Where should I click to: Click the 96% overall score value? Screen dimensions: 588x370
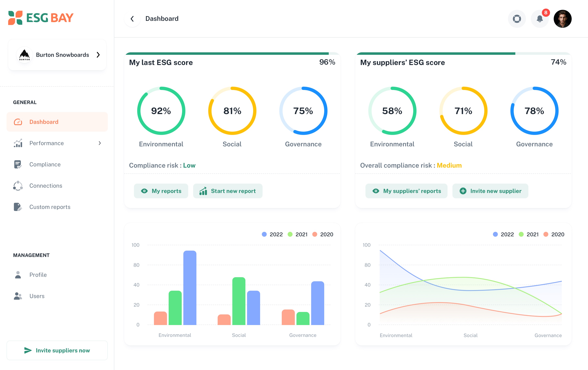pyautogui.click(x=327, y=62)
